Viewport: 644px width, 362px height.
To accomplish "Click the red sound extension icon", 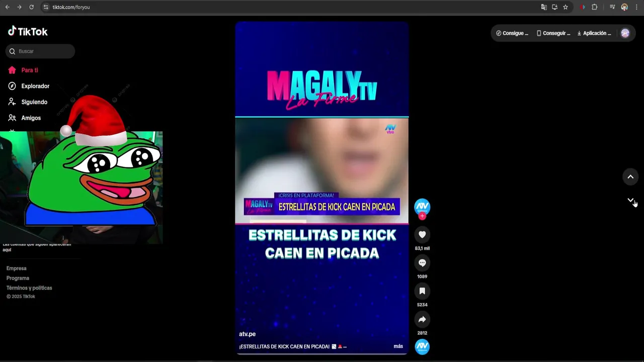I will click(x=583, y=7).
